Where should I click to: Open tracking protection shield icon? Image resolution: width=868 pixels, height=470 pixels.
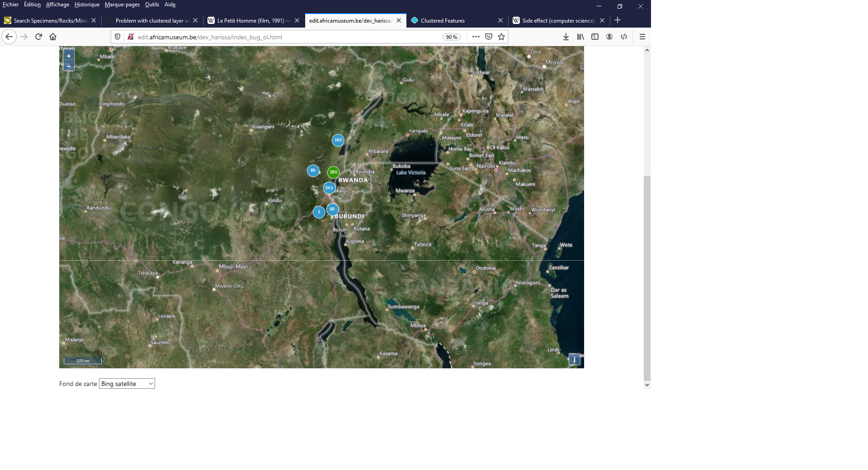tap(118, 37)
